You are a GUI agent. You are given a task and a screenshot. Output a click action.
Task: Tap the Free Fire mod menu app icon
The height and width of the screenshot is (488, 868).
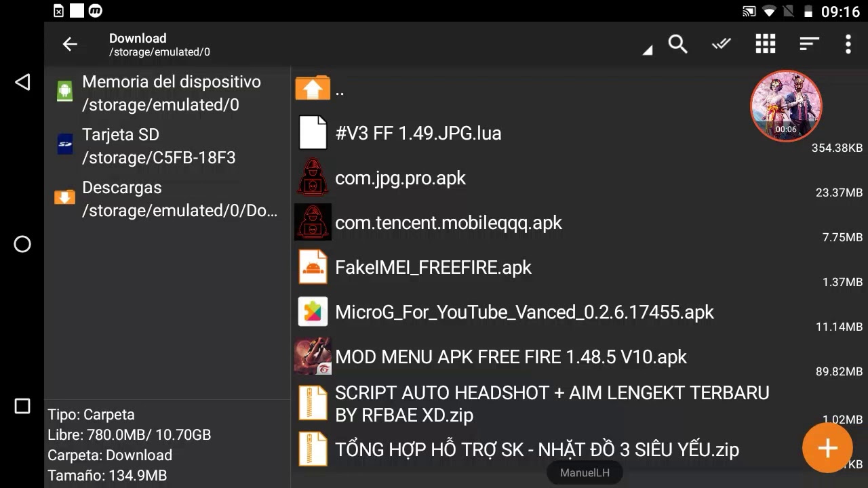click(x=313, y=357)
